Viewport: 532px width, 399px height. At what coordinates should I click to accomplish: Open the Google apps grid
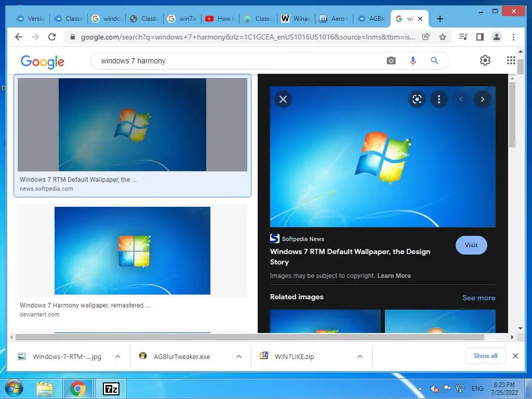[511, 60]
